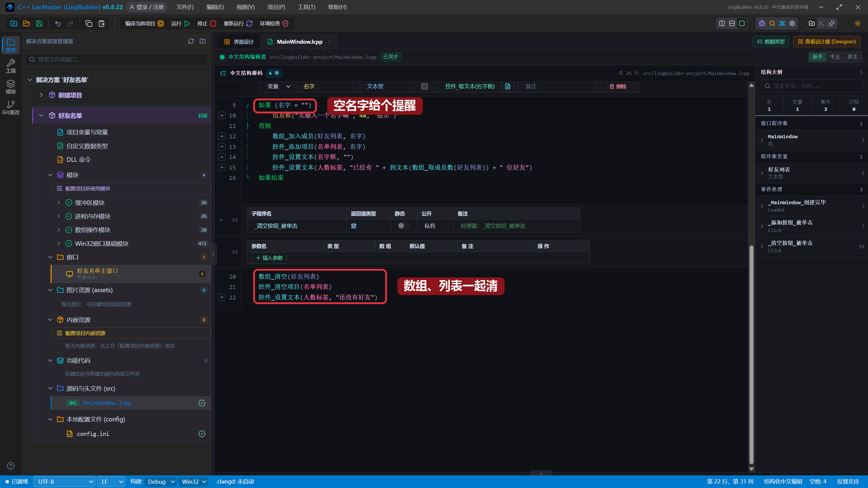Open the 文件(F) menu
Viewport: 868px width, 488px height.
point(185,7)
